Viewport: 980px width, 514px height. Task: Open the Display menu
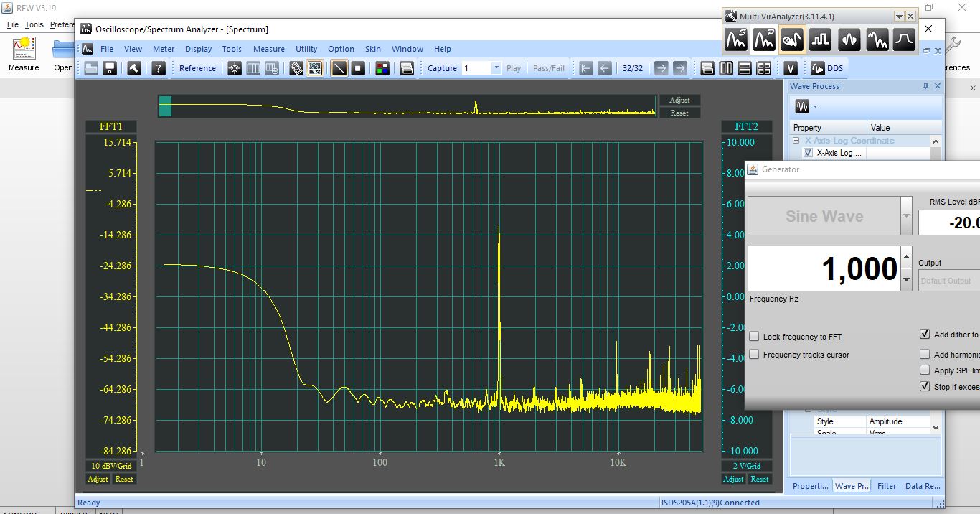(198, 49)
